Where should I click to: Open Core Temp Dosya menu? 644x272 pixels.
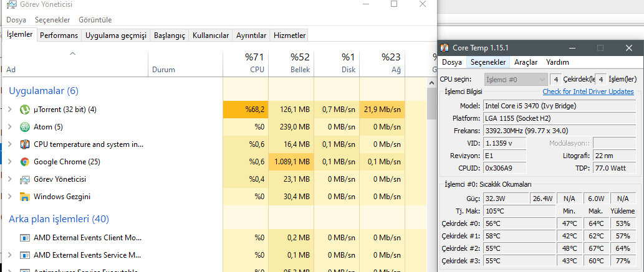[x=452, y=62]
